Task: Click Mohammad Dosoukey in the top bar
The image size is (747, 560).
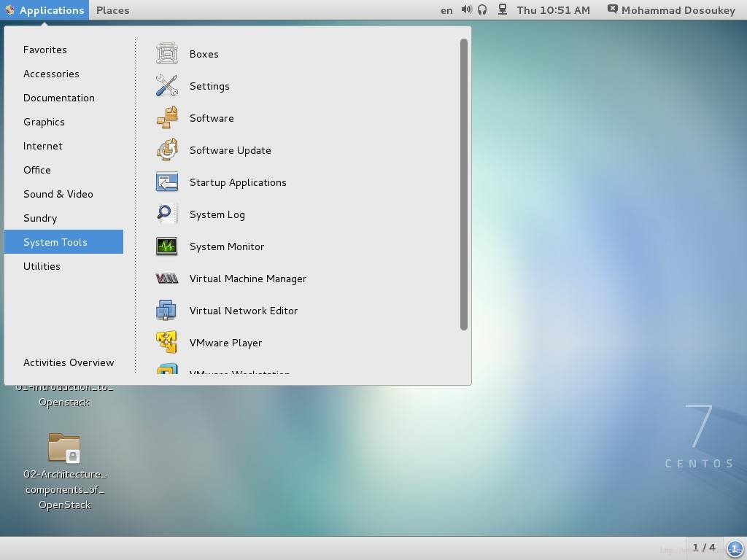Action: (x=671, y=10)
